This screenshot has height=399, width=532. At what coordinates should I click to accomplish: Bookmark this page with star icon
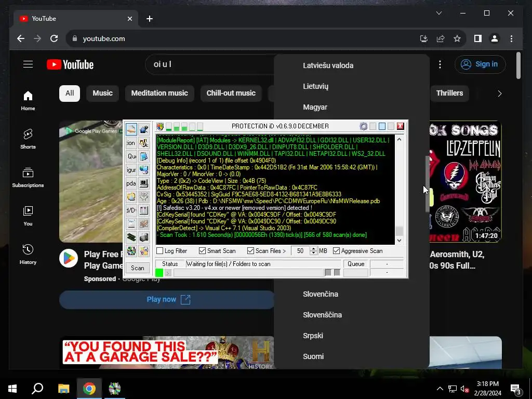coord(457,38)
